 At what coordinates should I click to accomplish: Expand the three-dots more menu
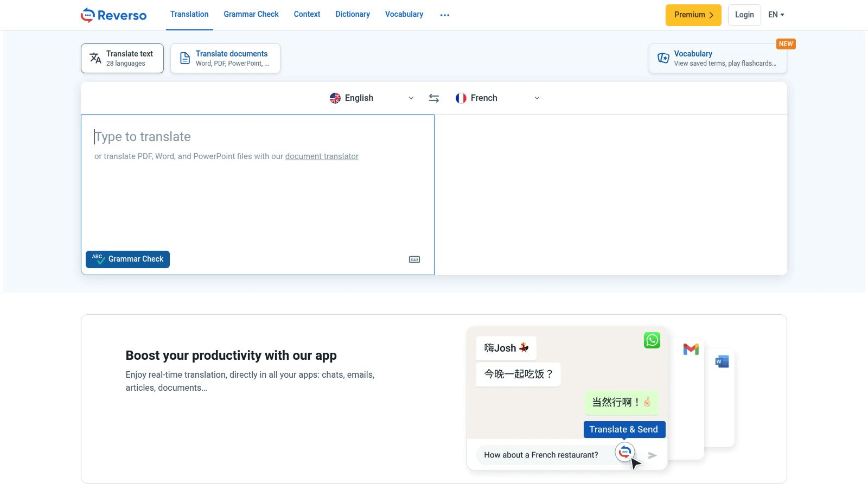[x=445, y=15]
